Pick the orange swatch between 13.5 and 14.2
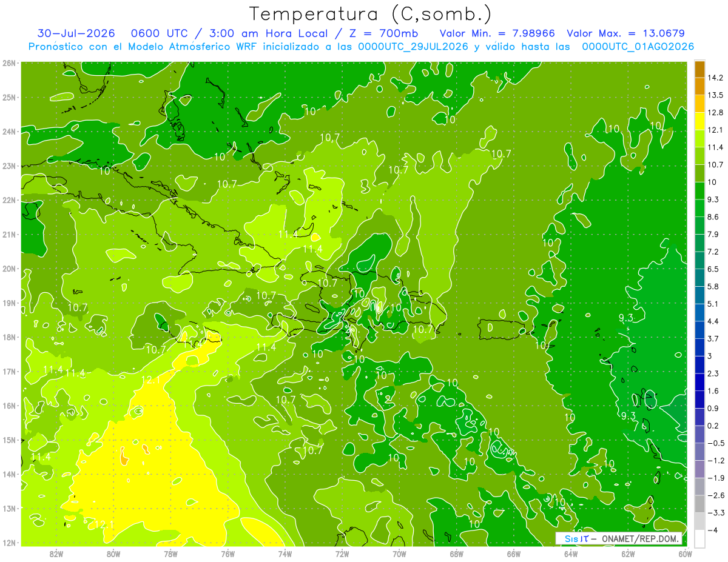728x562 pixels. tap(700, 86)
